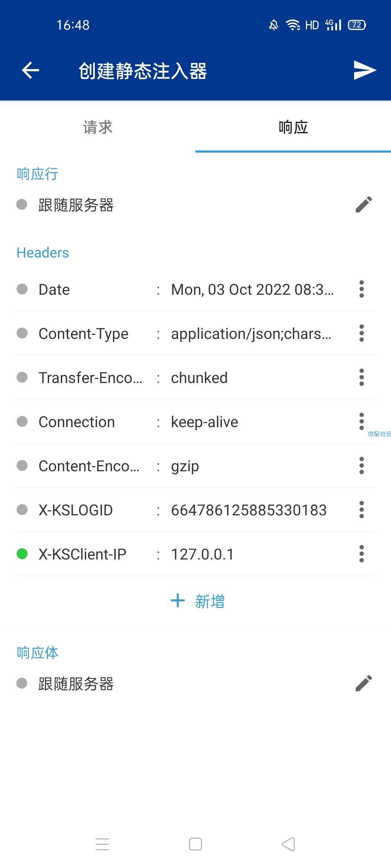Open three-dot menu for Content-Encoding gzip row
Screen dimensions: 391x868
pos(361,465)
